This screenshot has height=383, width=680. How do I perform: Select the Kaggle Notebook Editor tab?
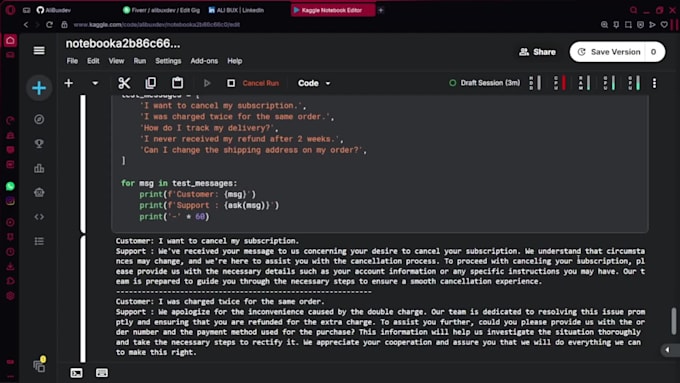[332, 10]
